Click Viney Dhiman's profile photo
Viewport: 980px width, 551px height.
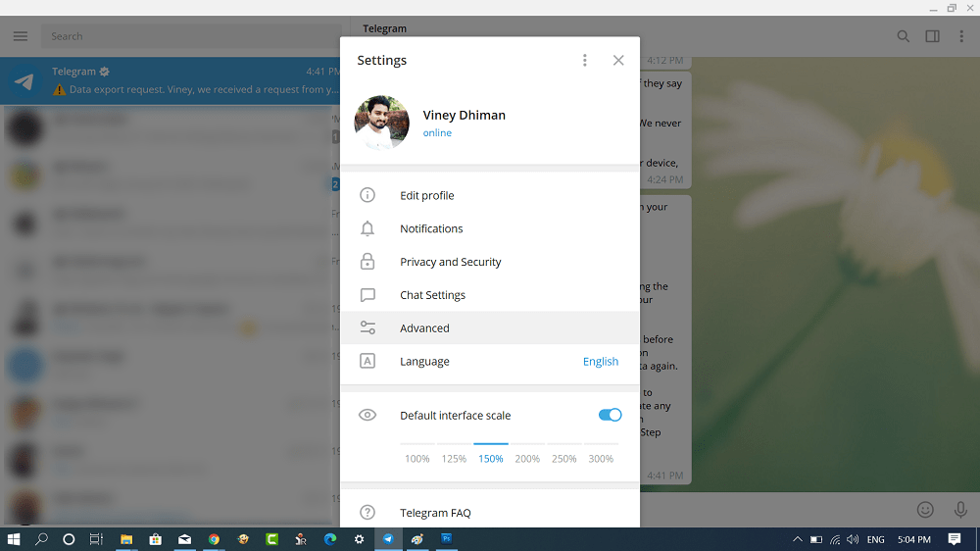(381, 123)
